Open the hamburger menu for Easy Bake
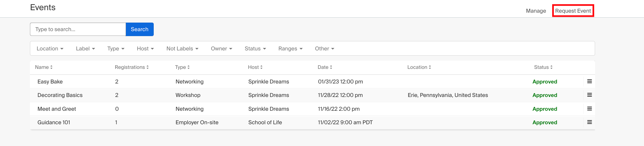 click(589, 82)
